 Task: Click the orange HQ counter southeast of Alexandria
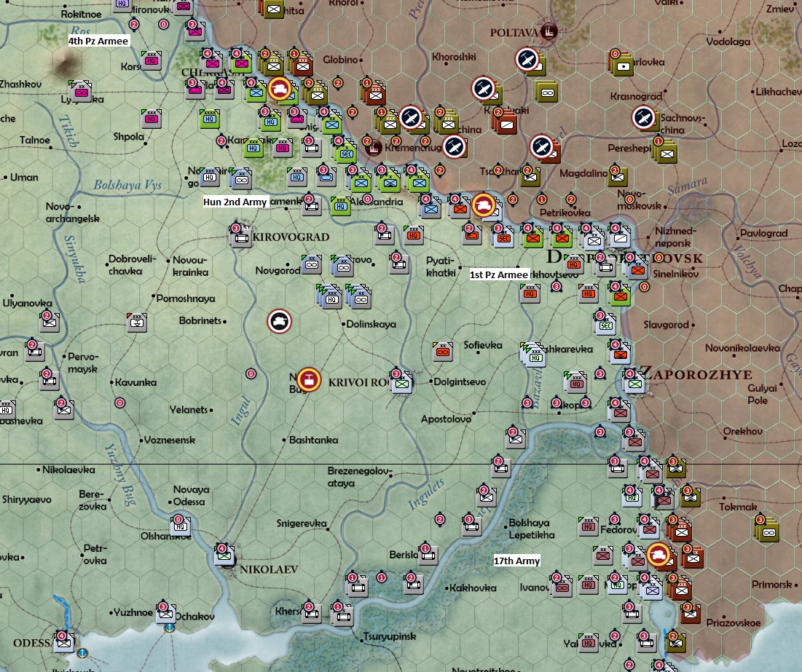click(x=413, y=235)
